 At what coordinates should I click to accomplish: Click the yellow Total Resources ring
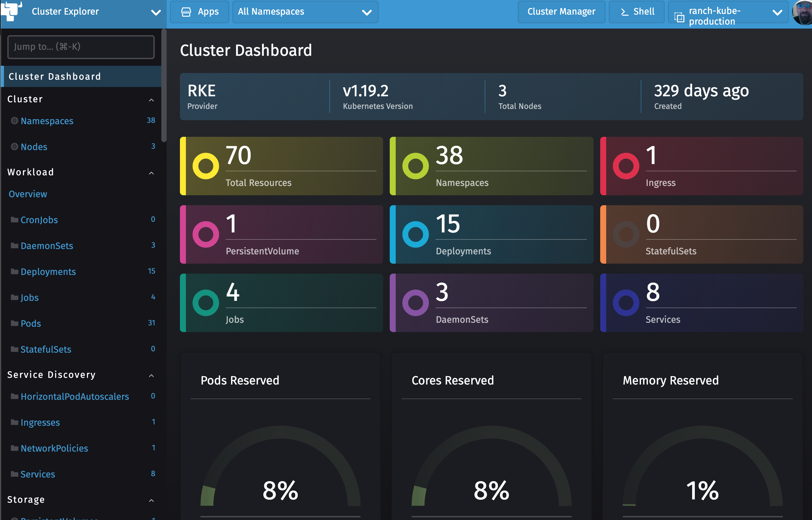(x=205, y=166)
